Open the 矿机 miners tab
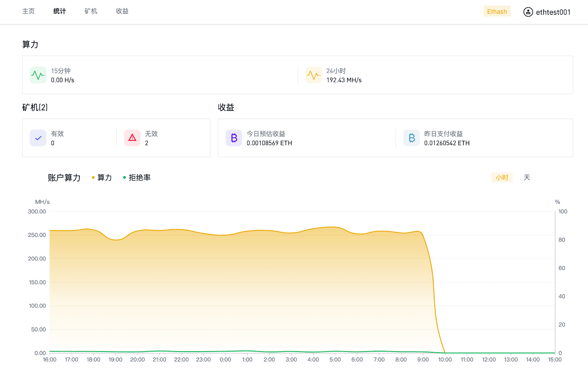Screen dimensions: 588x381 click(91, 11)
